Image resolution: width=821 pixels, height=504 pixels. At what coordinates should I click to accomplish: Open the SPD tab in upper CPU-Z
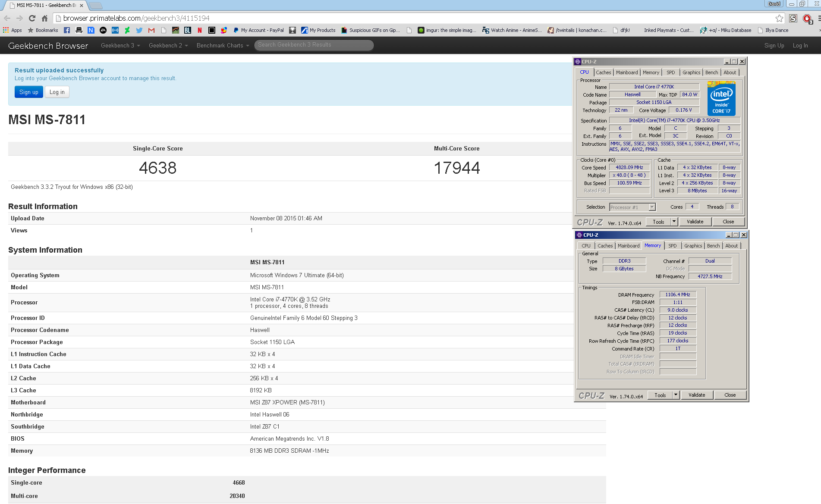click(670, 72)
